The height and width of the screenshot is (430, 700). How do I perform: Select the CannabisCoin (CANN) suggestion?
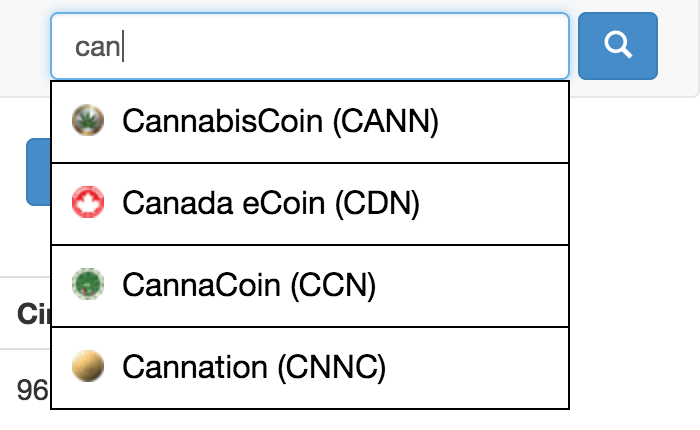[310, 122]
